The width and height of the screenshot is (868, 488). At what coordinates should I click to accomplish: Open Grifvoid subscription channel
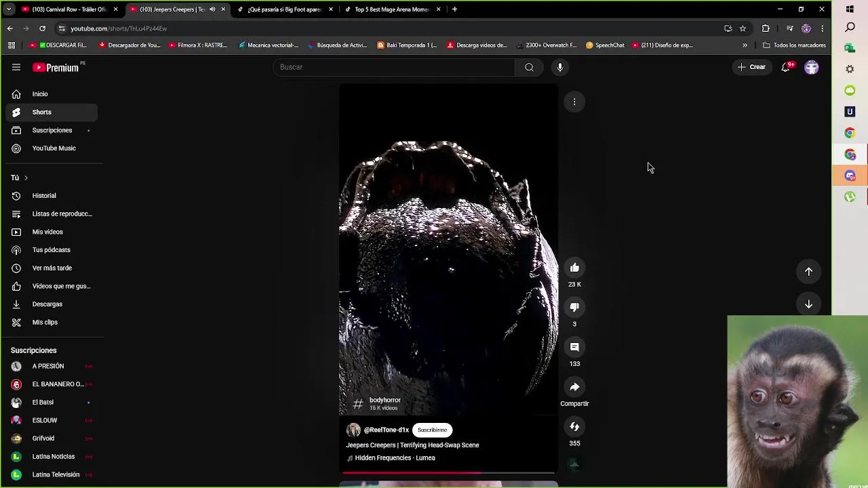coord(52,439)
